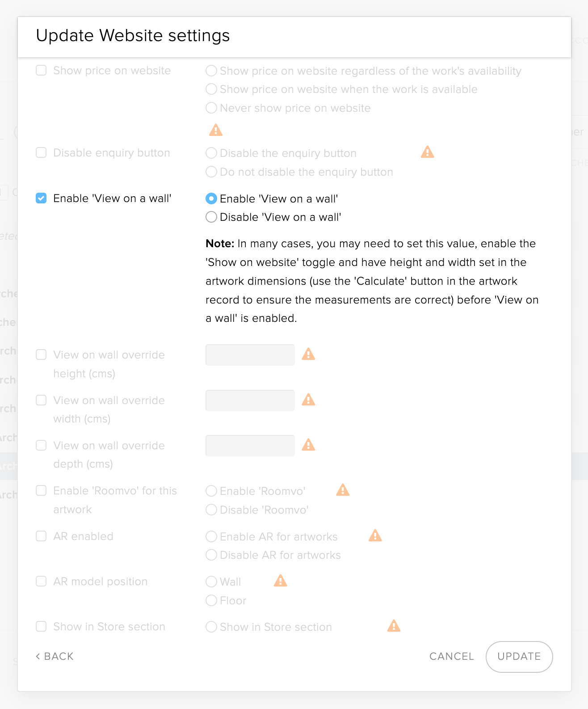Click warning icon next to Enable AR for artworks
Viewport: 588px width, 709px height.
pos(375,536)
